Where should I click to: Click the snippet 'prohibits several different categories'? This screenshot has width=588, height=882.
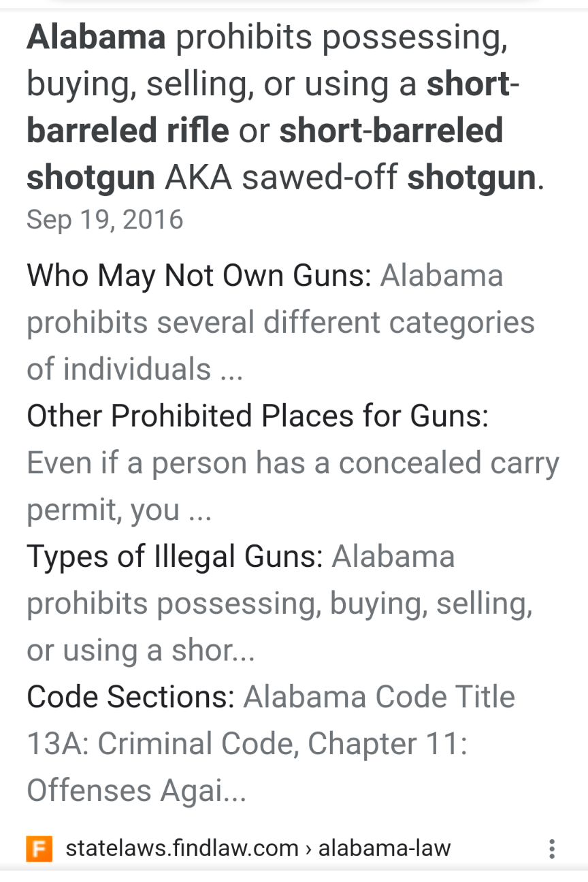[x=280, y=323]
